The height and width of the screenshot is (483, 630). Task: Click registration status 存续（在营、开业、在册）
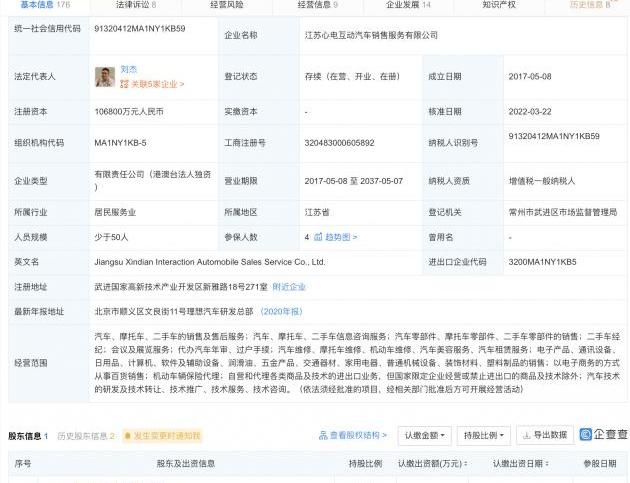[354, 76]
